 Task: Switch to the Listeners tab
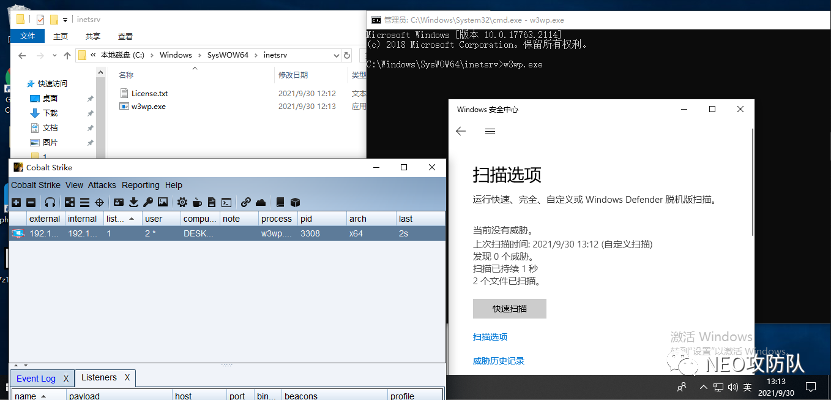coord(99,377)
